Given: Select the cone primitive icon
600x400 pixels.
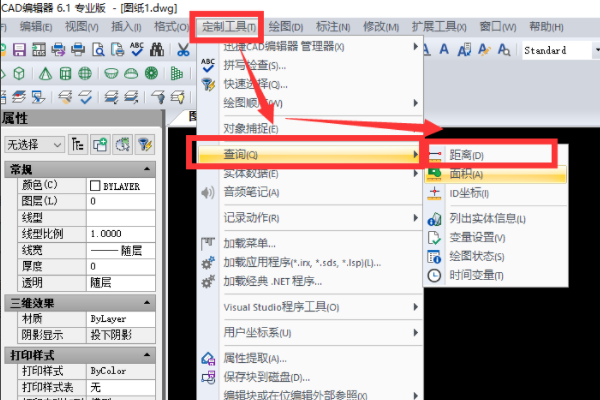Looking at the screenshot, I should click(45, 73).
